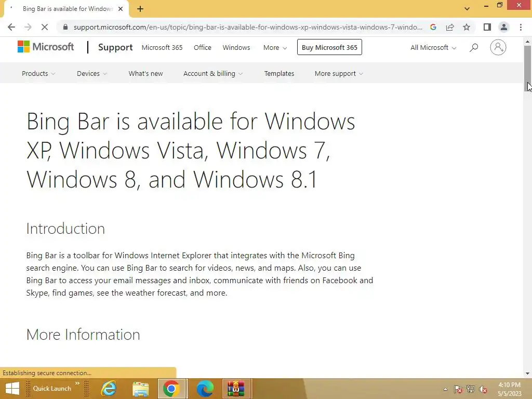The image size is (532, 399).
Task: Open the Chrome profile avatar
Action: 504,27
